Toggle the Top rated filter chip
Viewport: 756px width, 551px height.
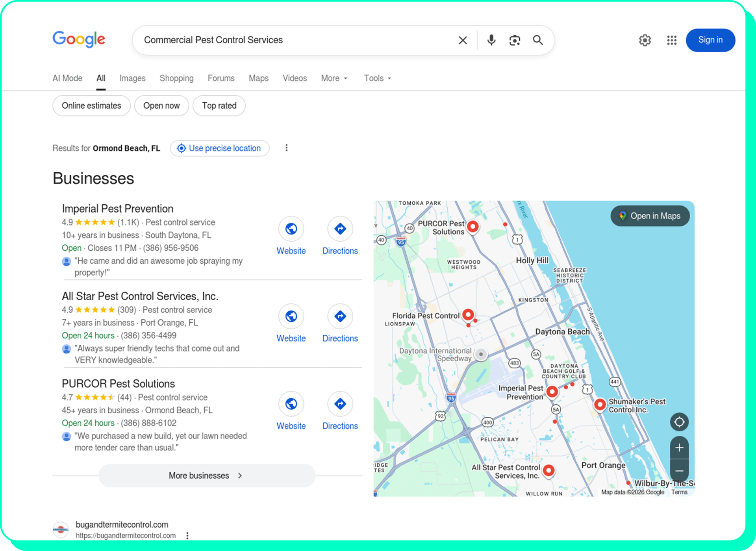pos(219,105)
